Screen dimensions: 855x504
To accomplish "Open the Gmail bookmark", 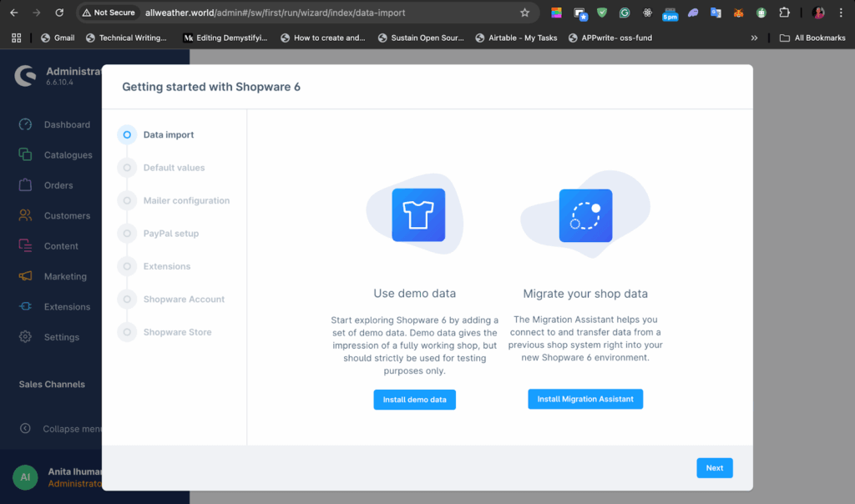I will click(58, 38).
